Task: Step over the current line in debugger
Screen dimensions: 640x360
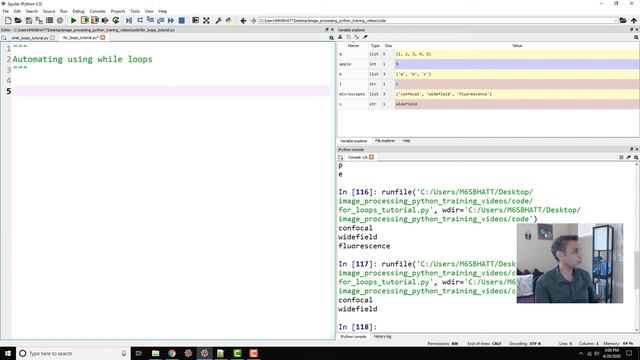Action: click(140, 20)
